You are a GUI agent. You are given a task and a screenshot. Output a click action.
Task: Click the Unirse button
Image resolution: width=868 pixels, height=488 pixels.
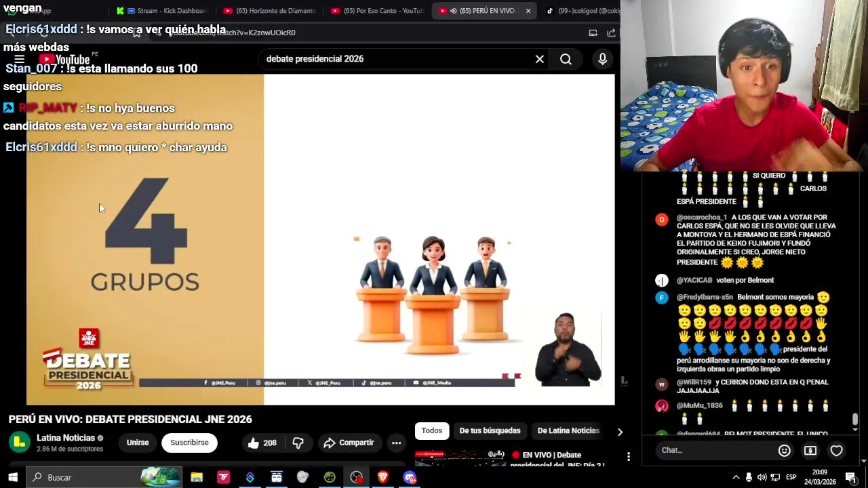138,443
